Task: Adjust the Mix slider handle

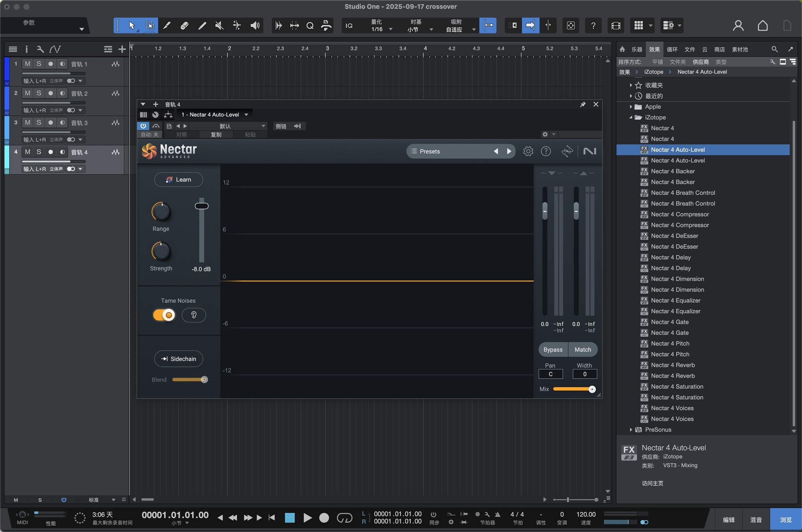Action: pyautogui.click(x=592, y=389)
